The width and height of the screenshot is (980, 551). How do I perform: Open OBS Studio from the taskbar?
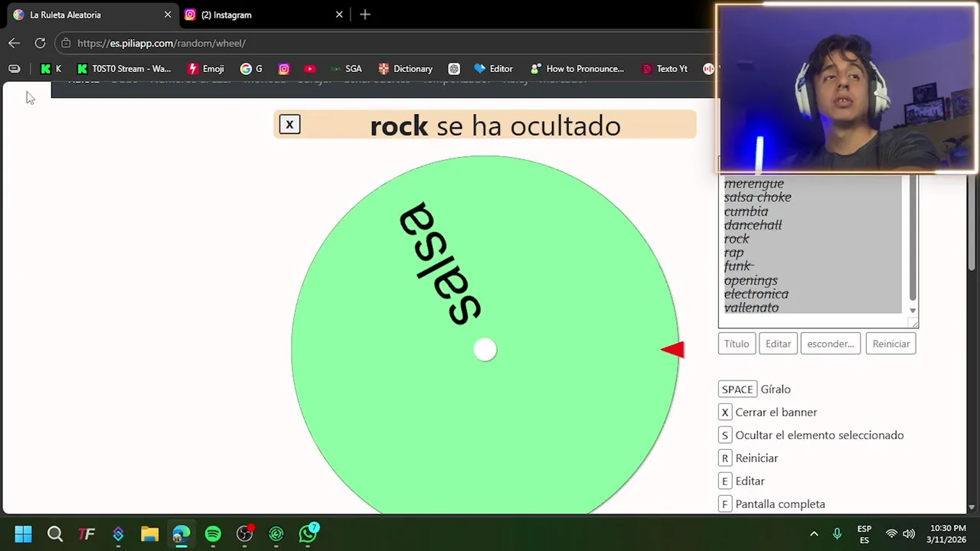(x=244, y=533)
